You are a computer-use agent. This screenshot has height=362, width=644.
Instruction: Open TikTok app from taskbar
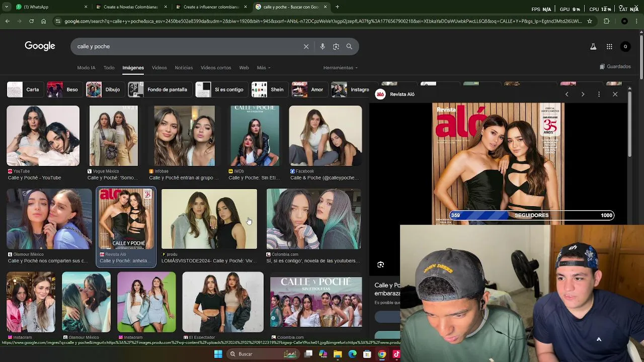point(396,354)
